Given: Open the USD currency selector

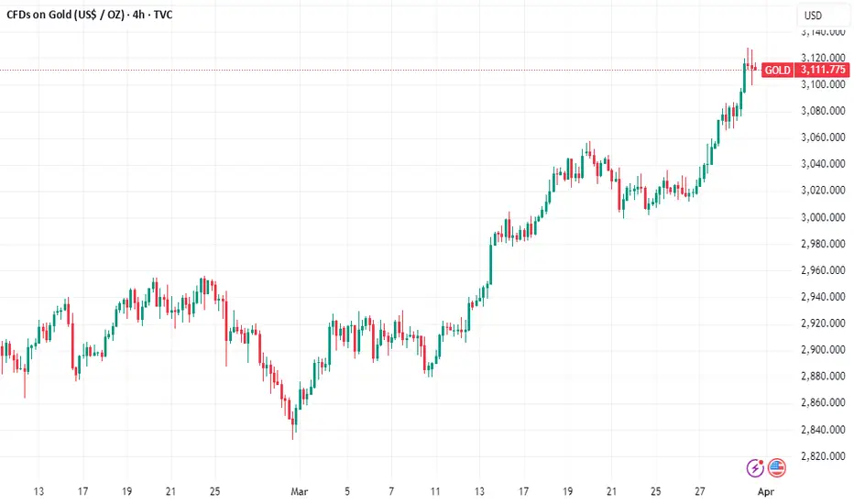Looking at the screenshot, I should pos(813,16).
